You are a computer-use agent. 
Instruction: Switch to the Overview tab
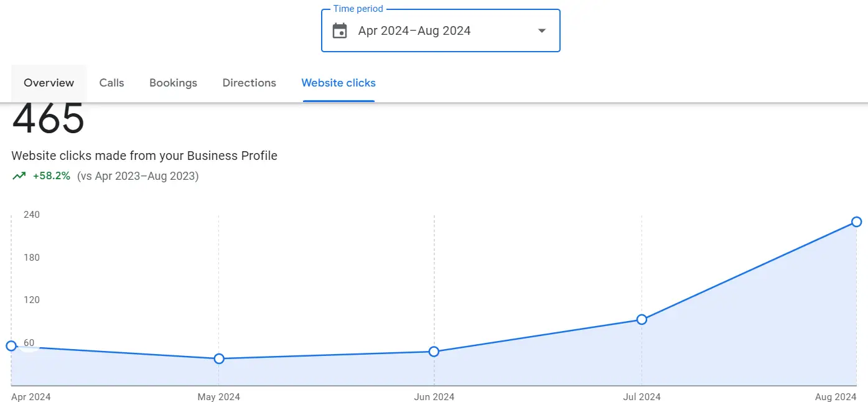49,82
